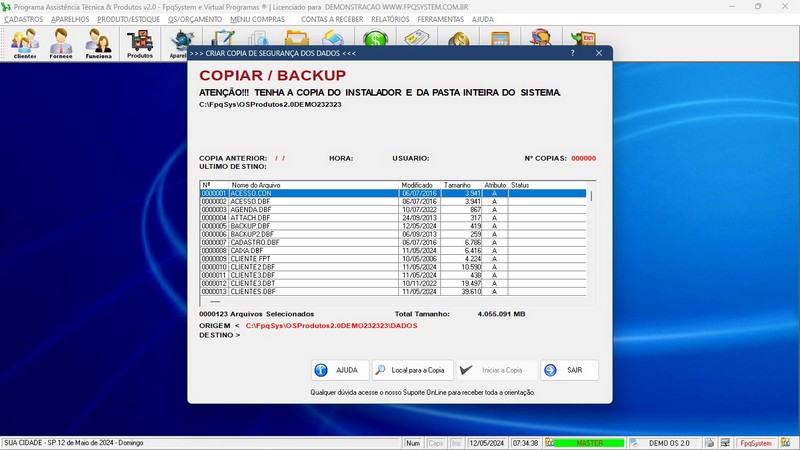Click the FpqSystem label in status bar
The height and width of the screenshot is (450, 800).
click(x=756, y=443)
